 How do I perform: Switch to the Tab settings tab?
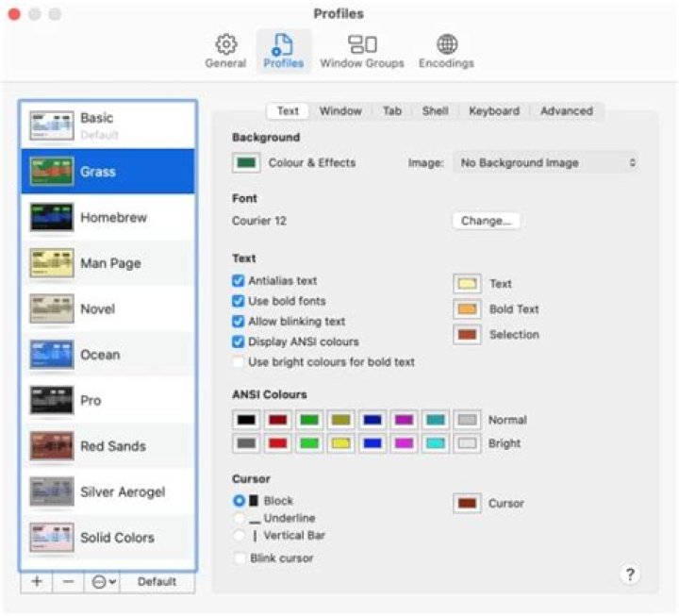tap(392, 111)
